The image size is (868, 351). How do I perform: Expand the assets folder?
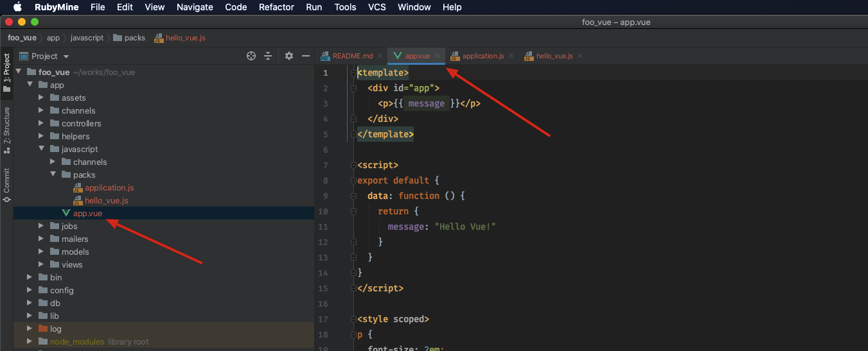pos(41,98)
